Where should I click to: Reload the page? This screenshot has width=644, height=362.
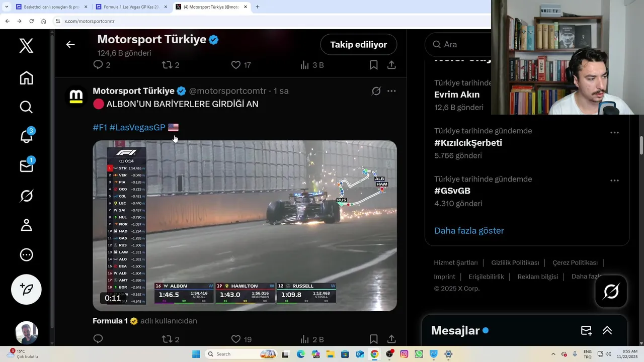click(31, 21)
